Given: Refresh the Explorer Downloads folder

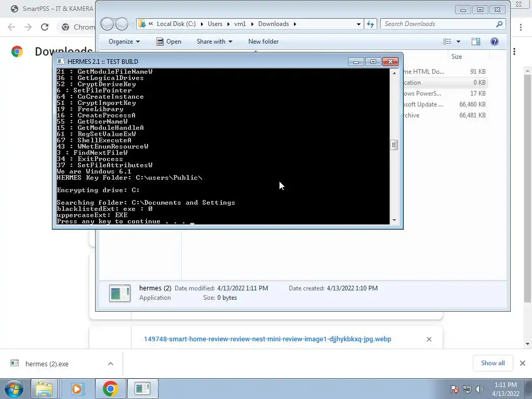Looking at the screenshot, I should [x=370, y=24].
